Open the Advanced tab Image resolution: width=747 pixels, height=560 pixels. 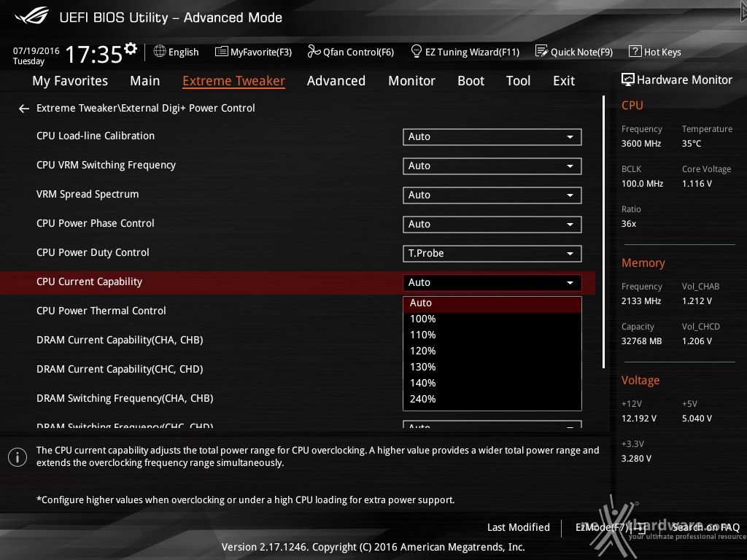[x=336, y=81]
